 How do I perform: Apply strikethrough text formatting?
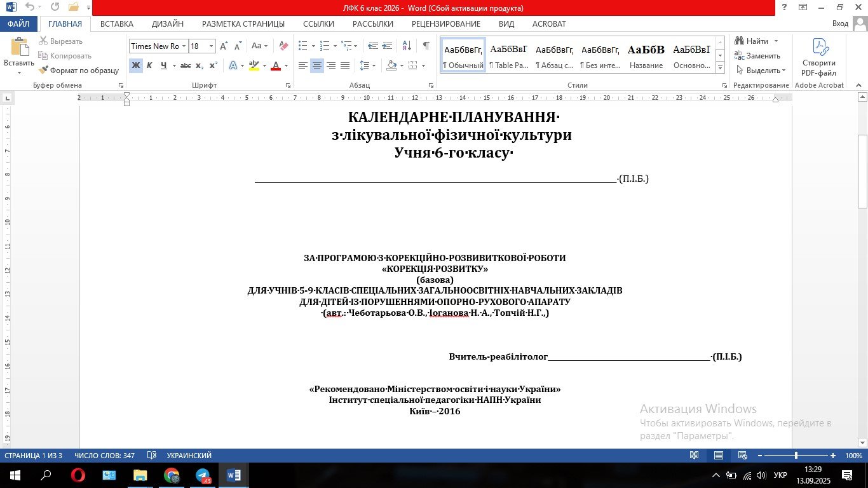tap(185, 65)
